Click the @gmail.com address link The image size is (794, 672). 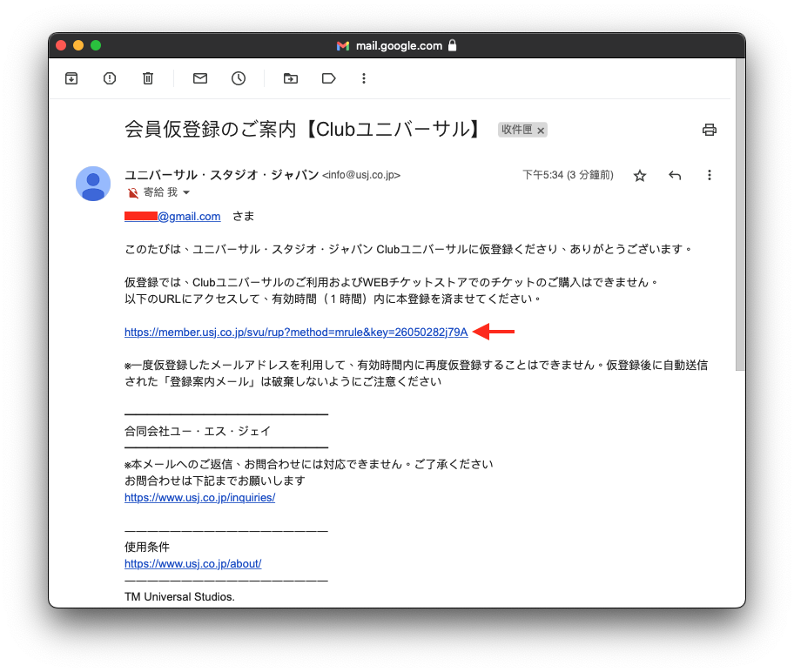[189, 217]
